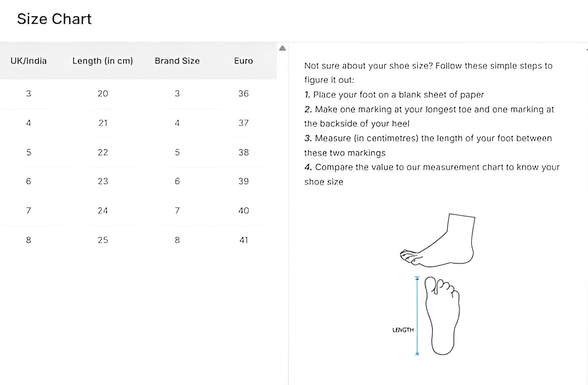The image size is (588, 385).
Task: Click the scroll up arrow beside the table
Action: click(x=283, y=48)
